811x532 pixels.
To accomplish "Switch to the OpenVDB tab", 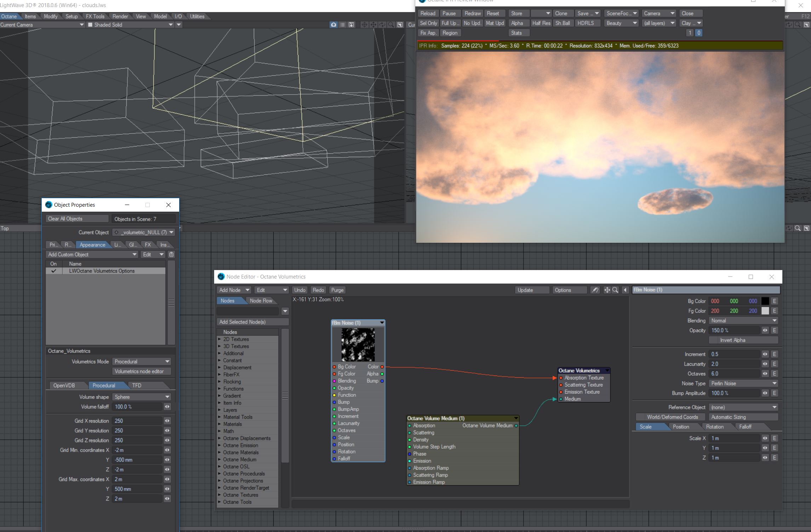I will click(64, 385).
